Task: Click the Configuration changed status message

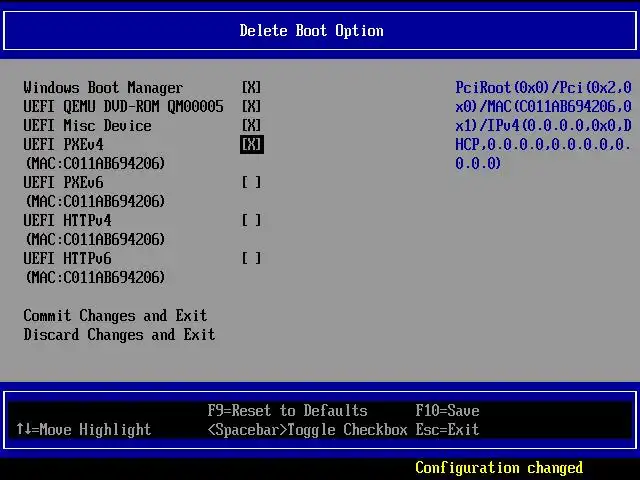Action: click(499, 468)
